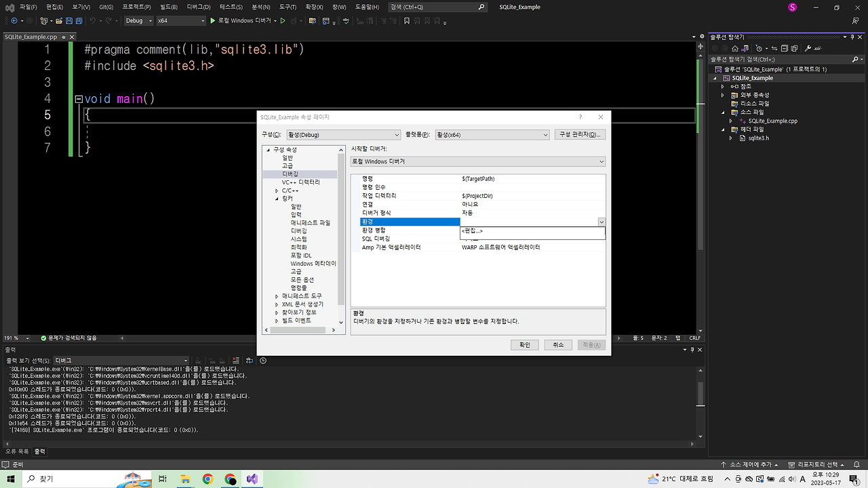
Task: Click the clock timestamp icon in output pane
Action: (263, 361)
